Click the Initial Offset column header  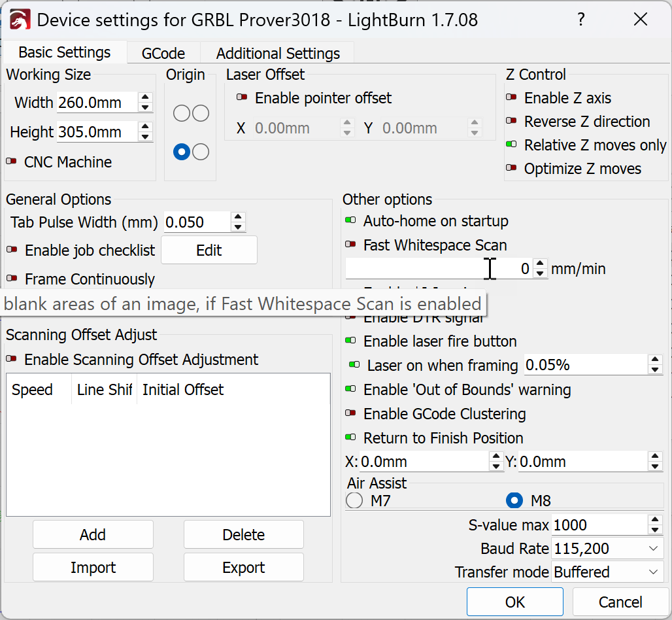pyautogui.click(x=233, y=389)
